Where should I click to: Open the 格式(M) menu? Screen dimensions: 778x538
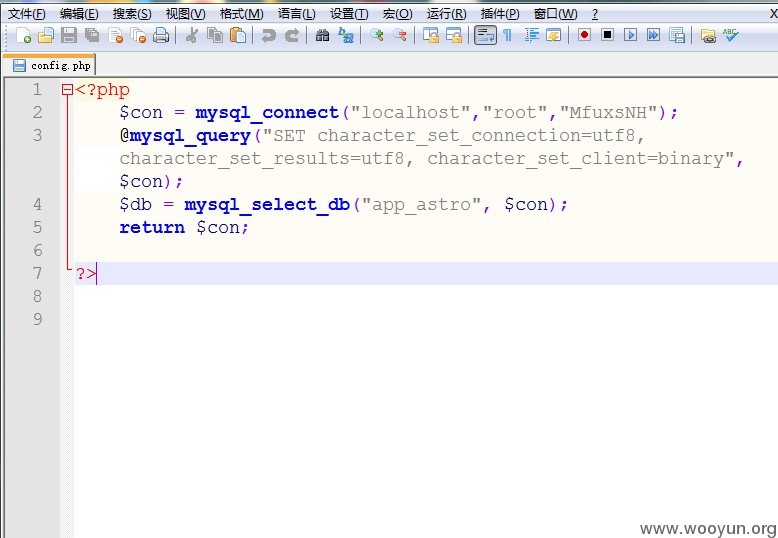tap(241, 14)
